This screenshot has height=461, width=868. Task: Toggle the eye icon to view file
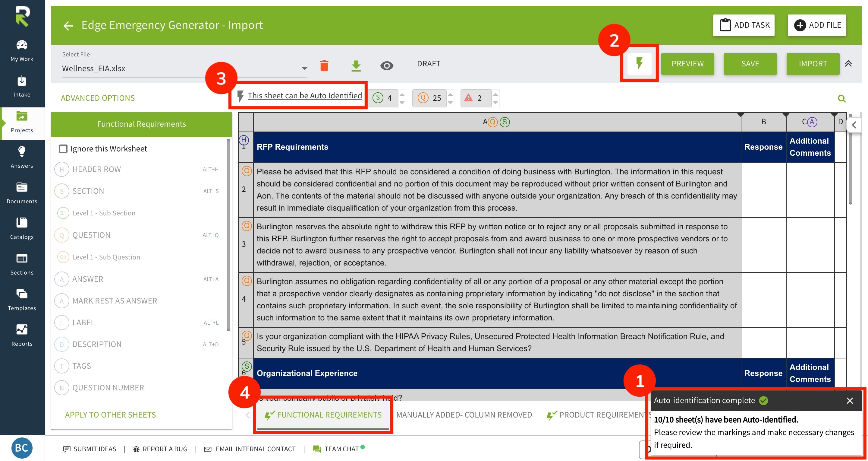(386, 65)
